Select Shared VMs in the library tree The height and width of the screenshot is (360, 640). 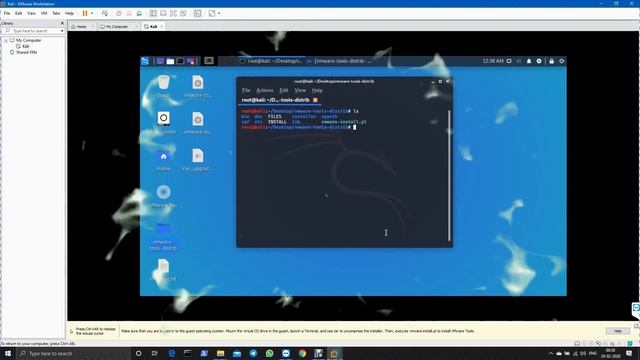coord(23,52)
